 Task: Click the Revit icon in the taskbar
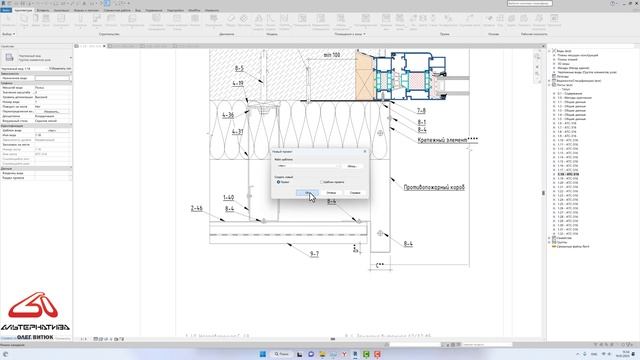(355, 354)
